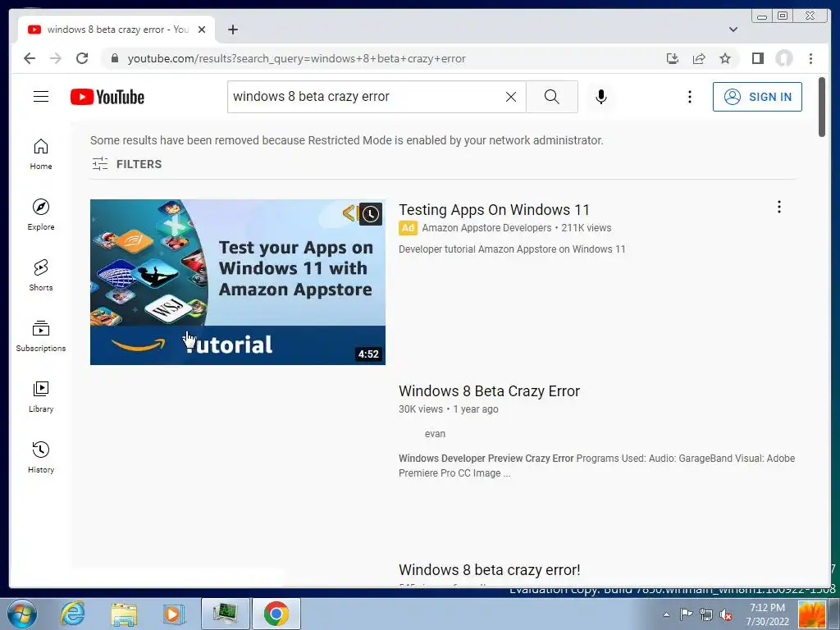Viewport: 840px width, 630px height.
Task: Open Chrome's three-dot menu
Action: click(x=810, y=58)
